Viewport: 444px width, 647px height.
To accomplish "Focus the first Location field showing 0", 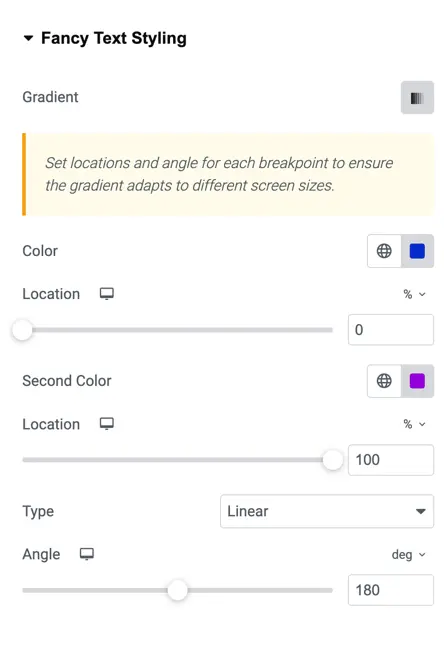I will (391, 330).
